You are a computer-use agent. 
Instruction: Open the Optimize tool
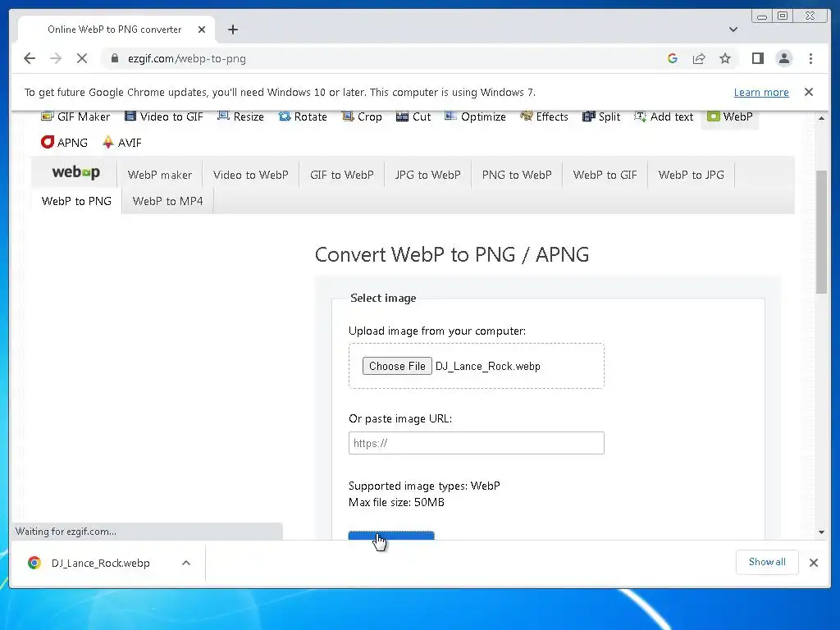(475, 116)
